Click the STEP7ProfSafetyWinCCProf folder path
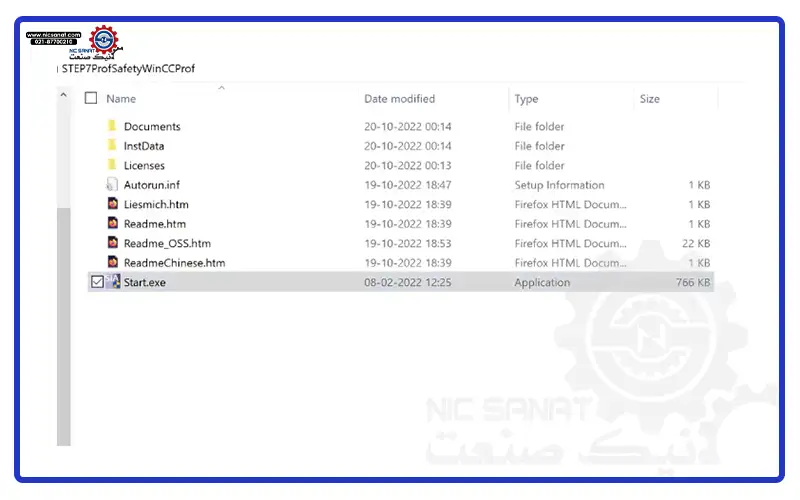This screenshot has width=800, height=500. (x=128, y=68)
